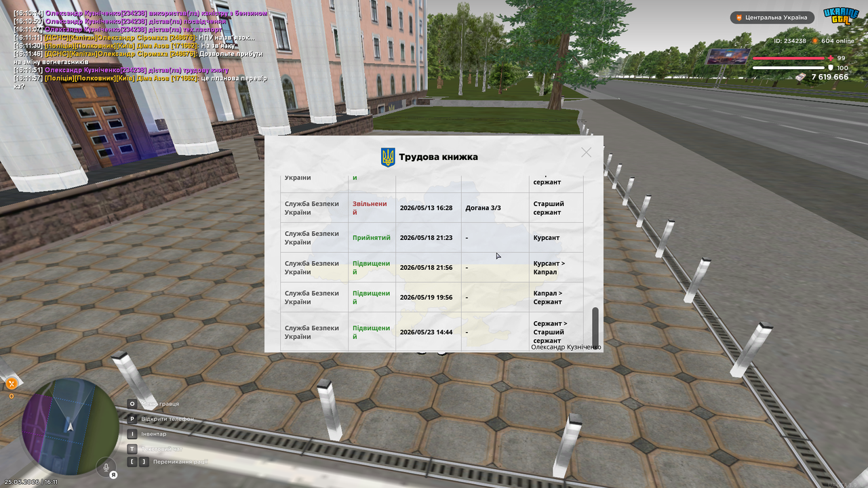Click the ID: 234238 text
Image resolution: width=868 pixels, height=488 pixels.
point(790,41)
